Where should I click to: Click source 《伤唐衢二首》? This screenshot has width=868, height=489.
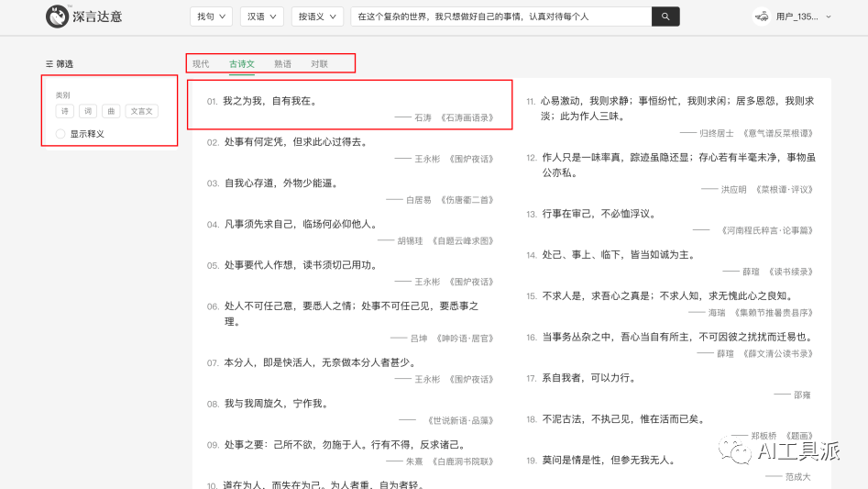click(x=467, y=200)
